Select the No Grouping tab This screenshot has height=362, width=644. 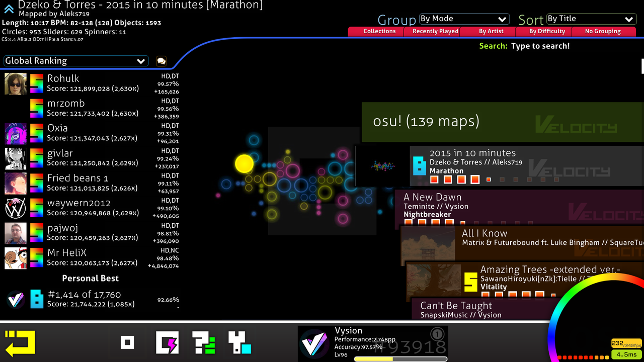click(x=603, y=31)
